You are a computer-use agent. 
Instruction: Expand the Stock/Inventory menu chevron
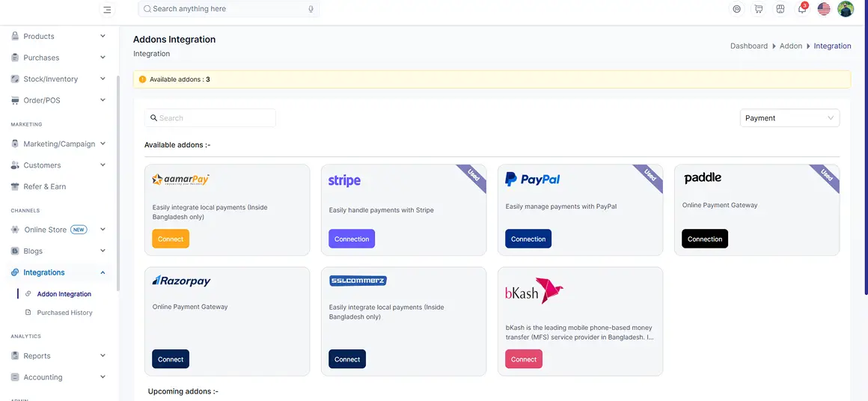[103, 79]
